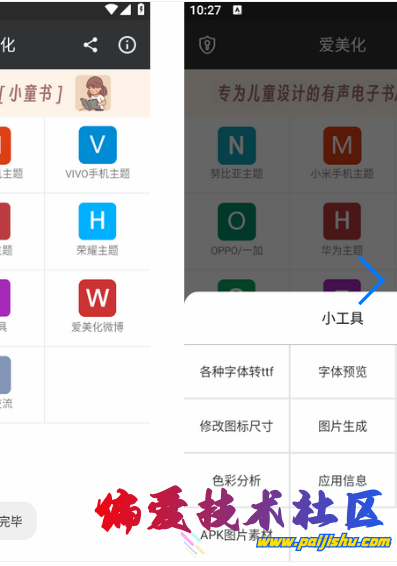Open the 努比亚主题 N icon
Screen dimensions: 397x566
pos(237,145)
